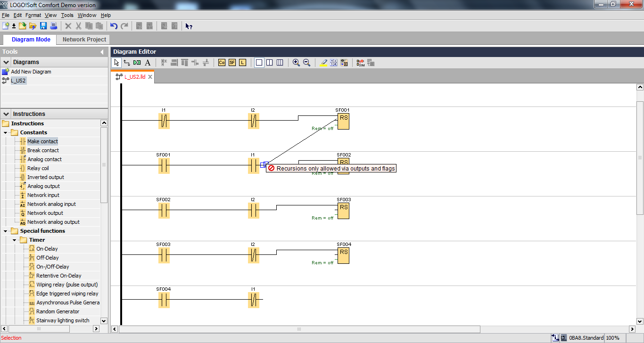Screen dimensions: 644x343
Task: Print the diagram using the printer icon
Action: pos(53,26)
